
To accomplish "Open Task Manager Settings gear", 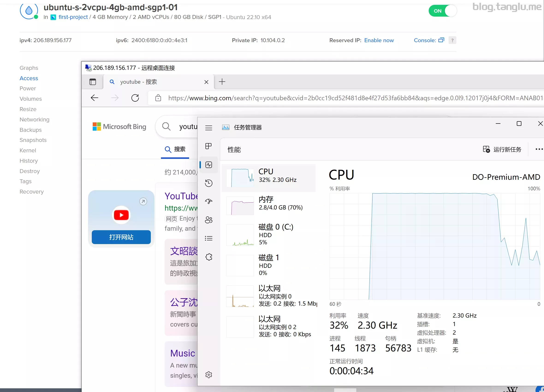I will click(208, 375).
